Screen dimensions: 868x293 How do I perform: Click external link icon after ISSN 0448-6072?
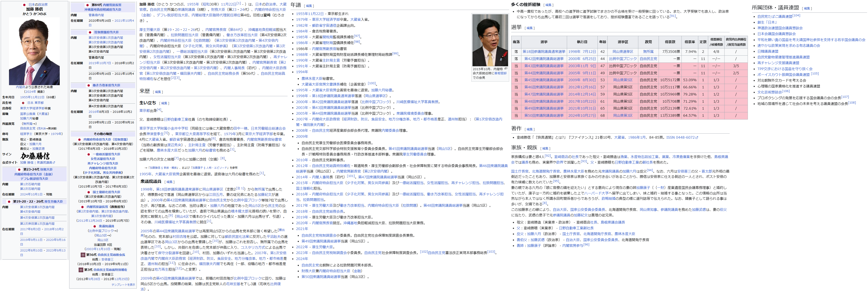(x=697, y=138)
